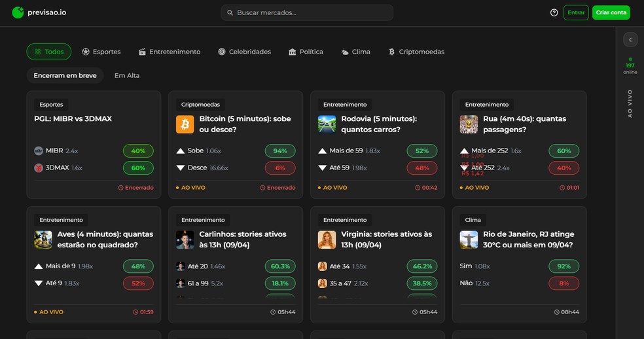Open Rodovia quantos carros market title
This screenshot has width=644, height=339.
pos(379,124)
